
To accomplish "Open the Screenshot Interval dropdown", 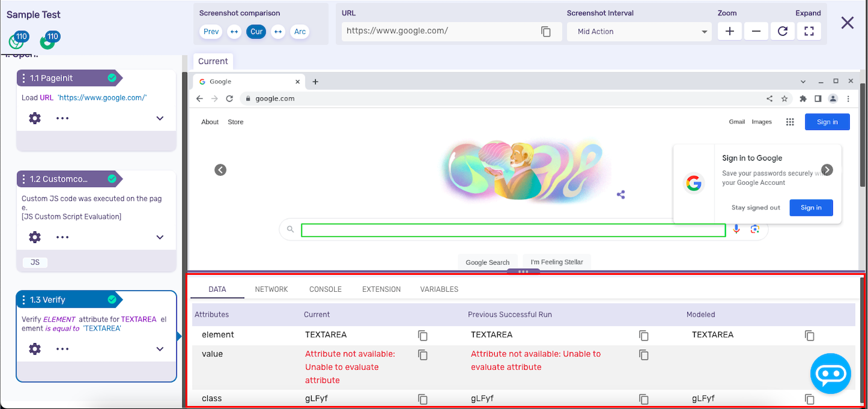I will 640,31.
